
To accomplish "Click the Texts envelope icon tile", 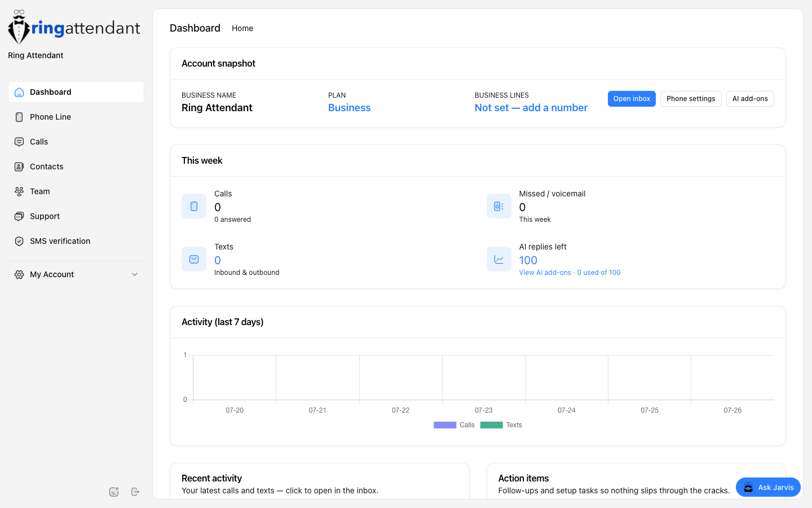I will pyautogui.click(x=194, y=259).
